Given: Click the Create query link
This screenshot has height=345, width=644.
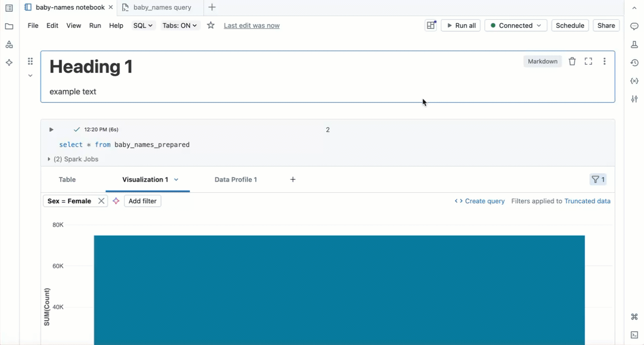Looking at the screenshot, I should pyautogui.click(x=484, y=201).
